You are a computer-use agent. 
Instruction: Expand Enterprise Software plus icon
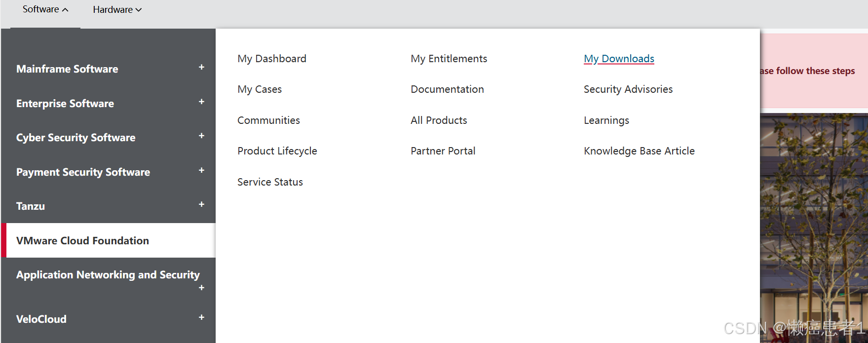[x=201, y=102]
